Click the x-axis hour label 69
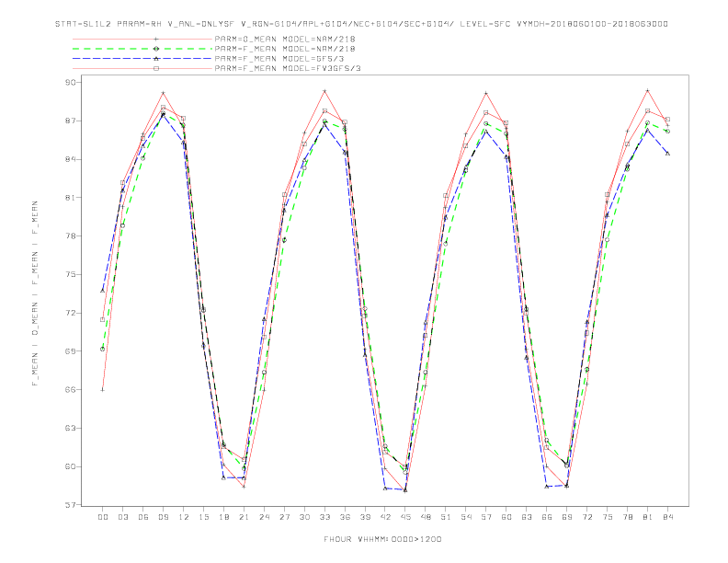728x563 pixels. pos(567,517)
